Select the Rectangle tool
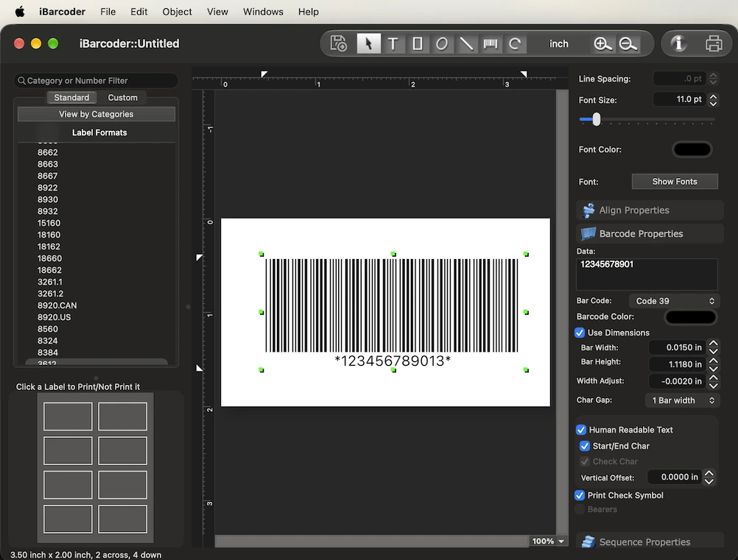The image size is (738, 560). point(418,43)
